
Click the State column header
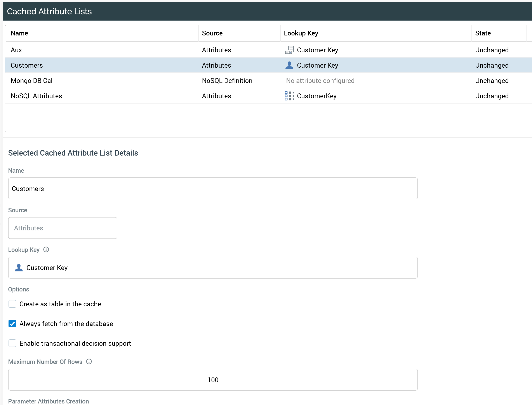(483, 33)
